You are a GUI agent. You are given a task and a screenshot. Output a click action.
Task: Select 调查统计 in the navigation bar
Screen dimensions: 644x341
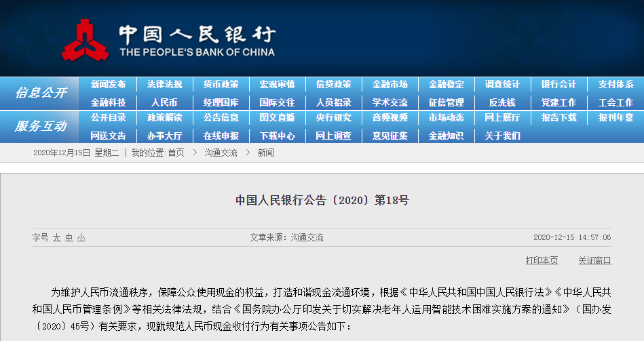coord(502,85)
